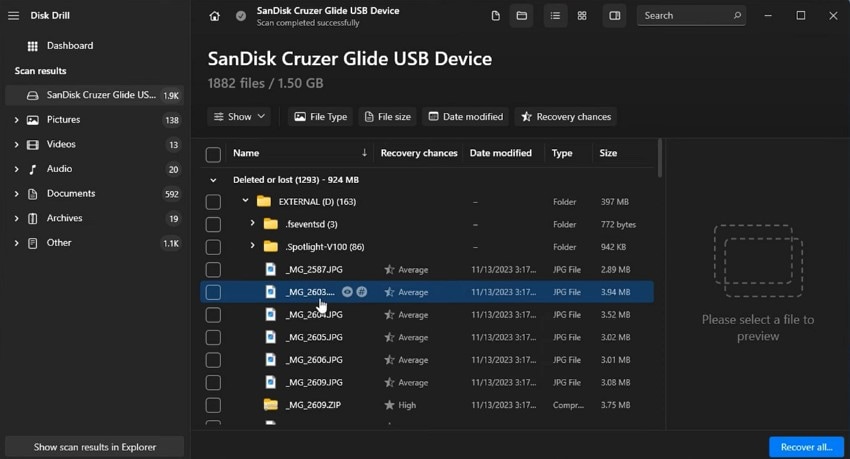Show folder view via folder icon

pyautogui.click(x=521, y=16)
